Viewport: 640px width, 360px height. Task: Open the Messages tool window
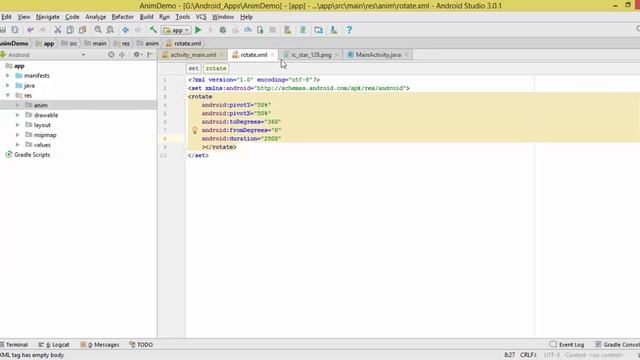[100, 344]
